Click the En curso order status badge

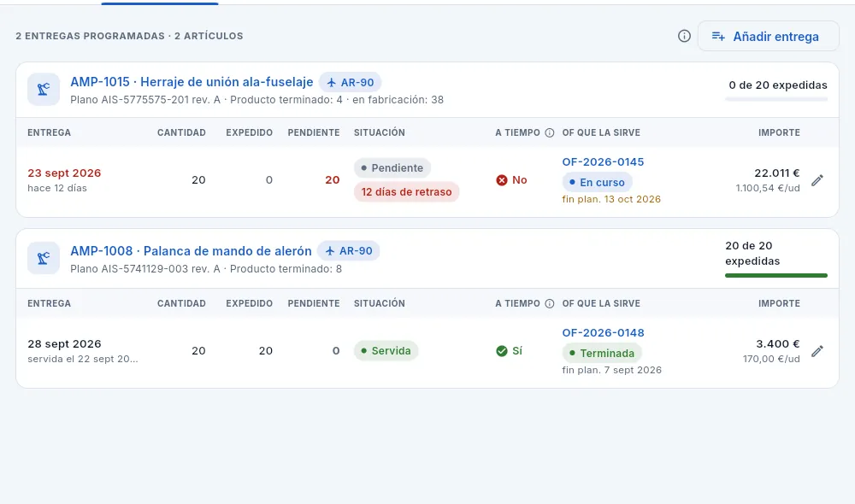click(x=597, y=182)
